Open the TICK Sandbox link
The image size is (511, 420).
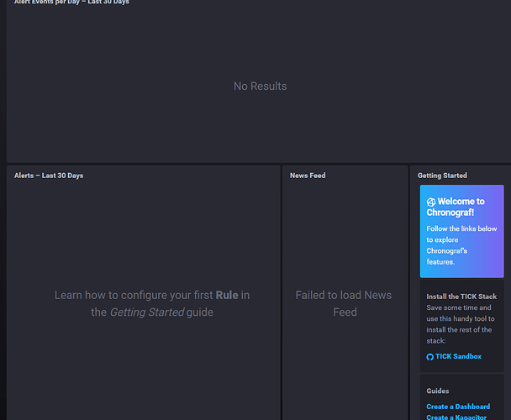(458, 357)
